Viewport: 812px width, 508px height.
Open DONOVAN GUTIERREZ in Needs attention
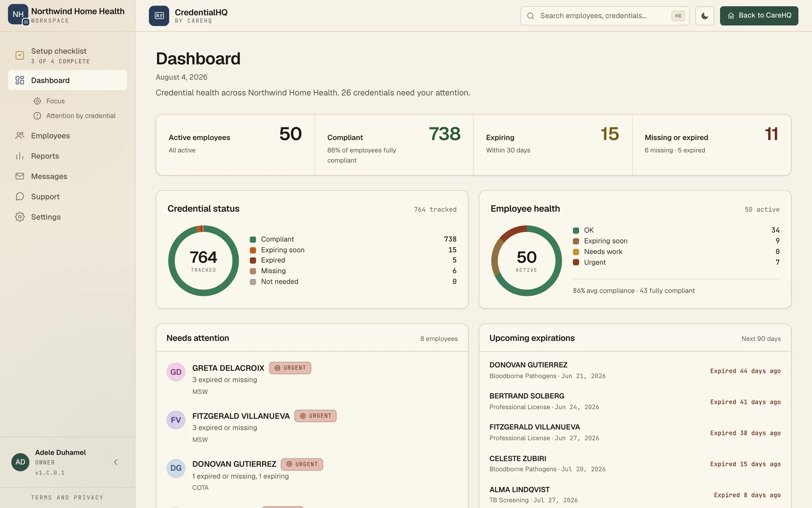tap(312, 475)
